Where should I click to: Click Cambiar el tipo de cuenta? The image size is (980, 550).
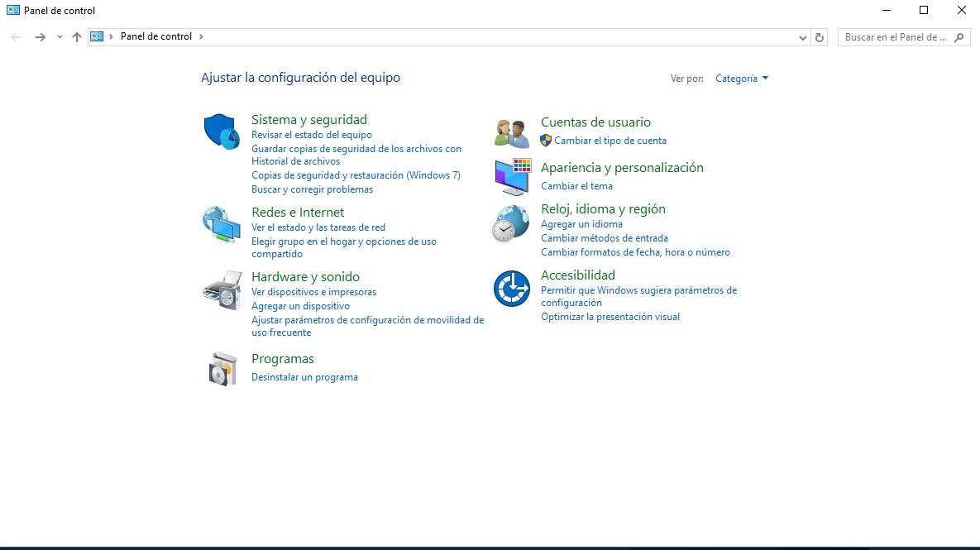tap(610, 141)
